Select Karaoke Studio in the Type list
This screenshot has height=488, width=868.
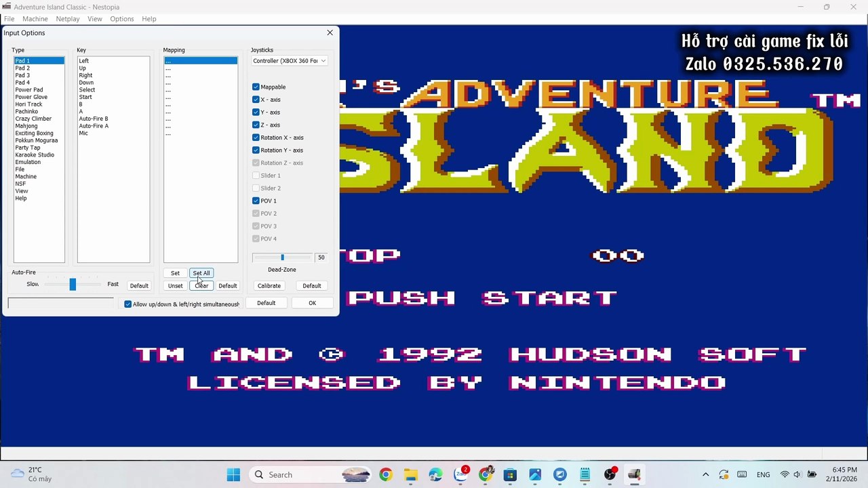[39, 155]
